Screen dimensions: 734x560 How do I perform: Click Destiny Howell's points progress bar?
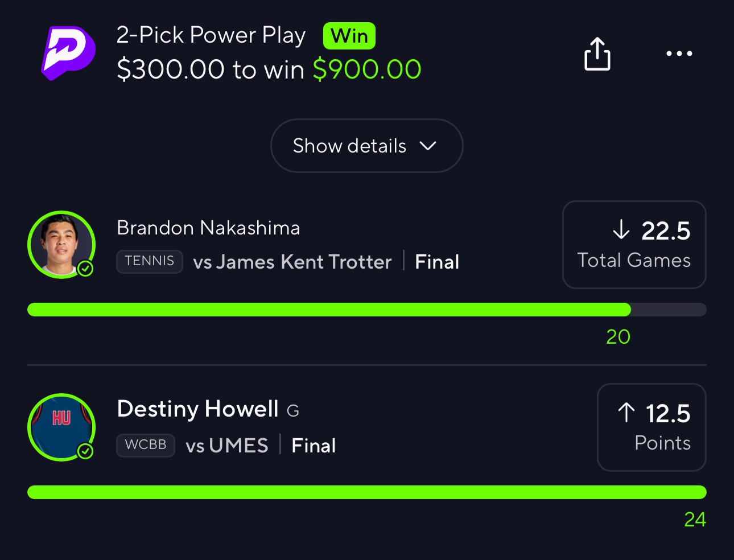[367, 492]
